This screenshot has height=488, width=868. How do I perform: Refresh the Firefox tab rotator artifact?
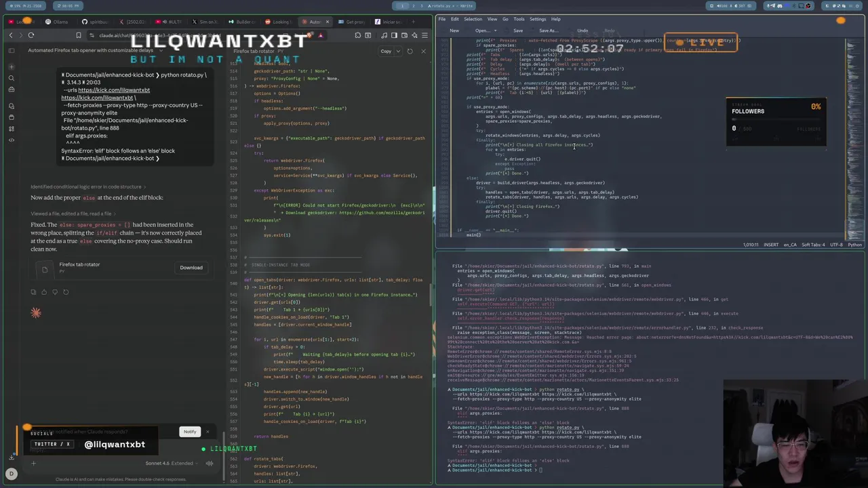[x=410, y=52]
